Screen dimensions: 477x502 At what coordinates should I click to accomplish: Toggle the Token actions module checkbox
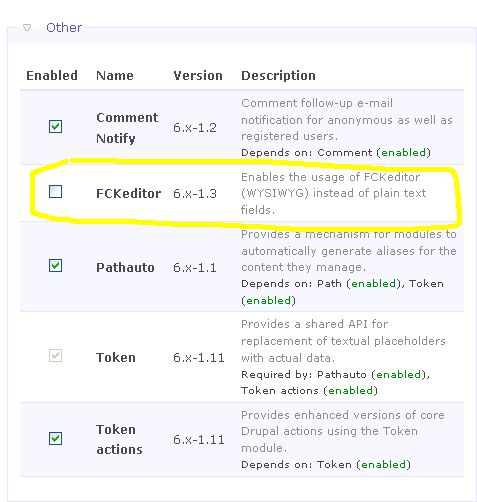(55, 438)
